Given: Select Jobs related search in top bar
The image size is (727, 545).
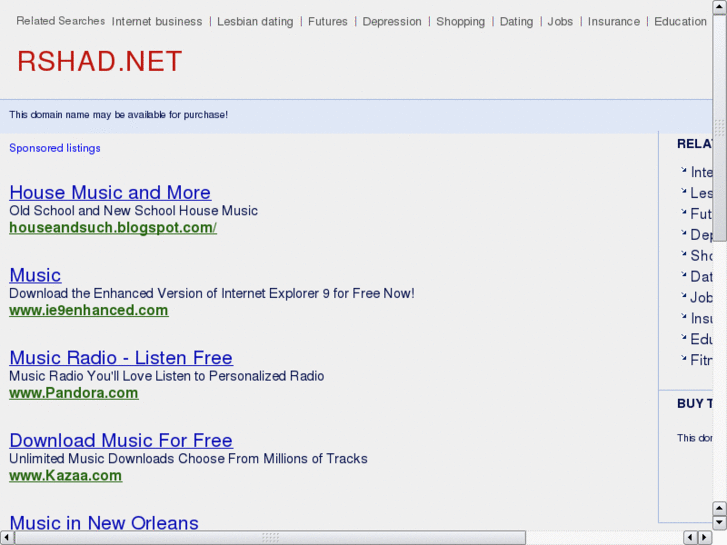Looking at the screenshot, I should click(560, 22).
